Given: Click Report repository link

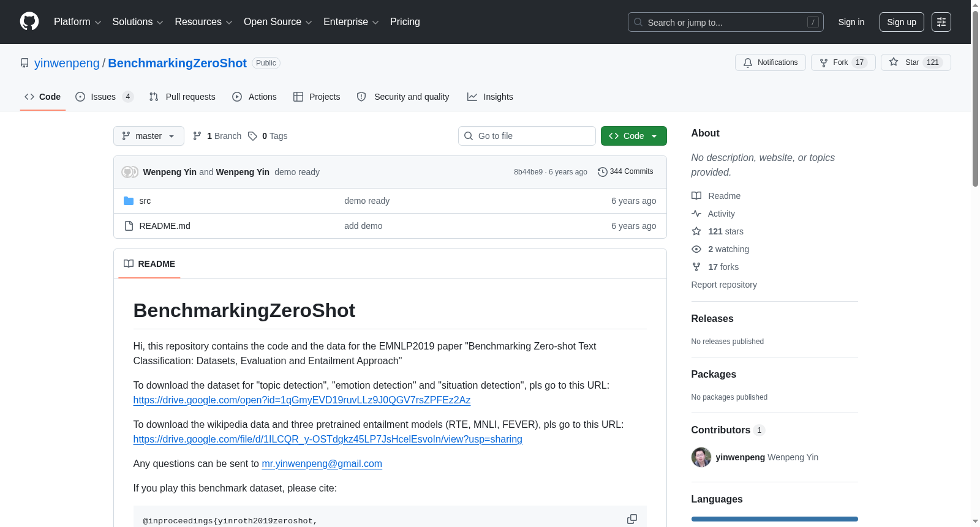Looking at the screenshot, I should coord(724,285).
